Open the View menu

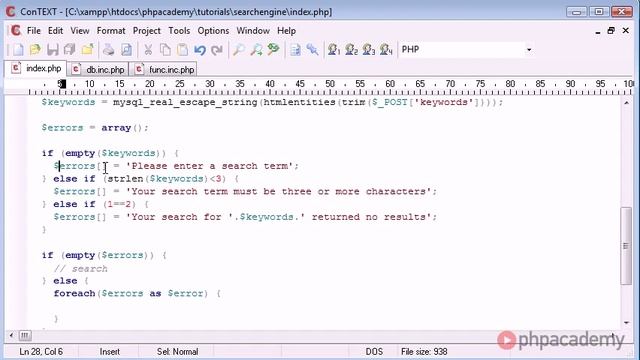pyautogui.click(x=80, y=31)
